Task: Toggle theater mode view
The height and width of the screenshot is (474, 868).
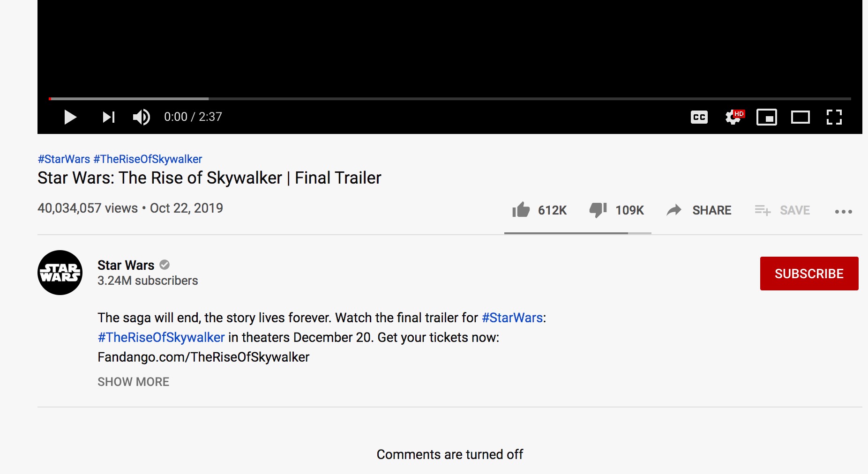Action: click(801, 117)
